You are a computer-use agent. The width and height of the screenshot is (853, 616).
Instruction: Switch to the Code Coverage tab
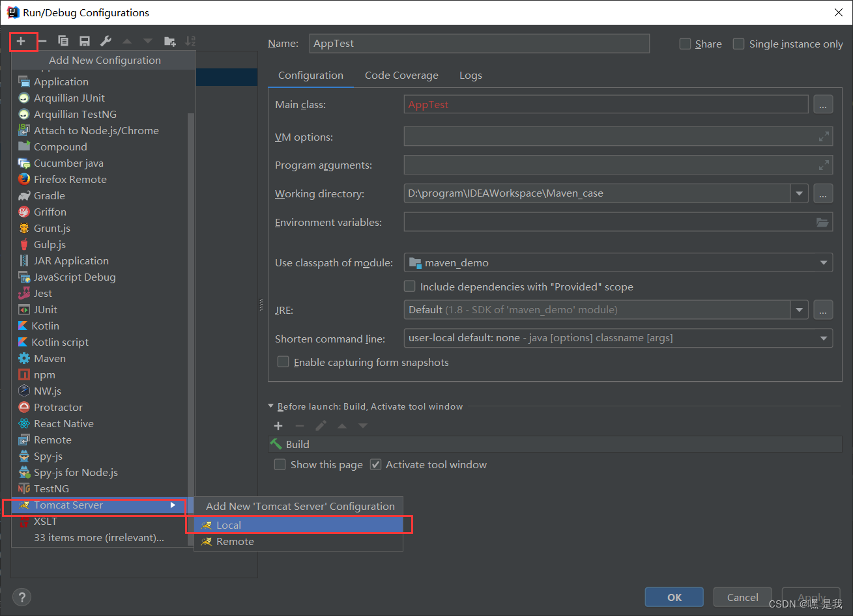pos(401,76)
